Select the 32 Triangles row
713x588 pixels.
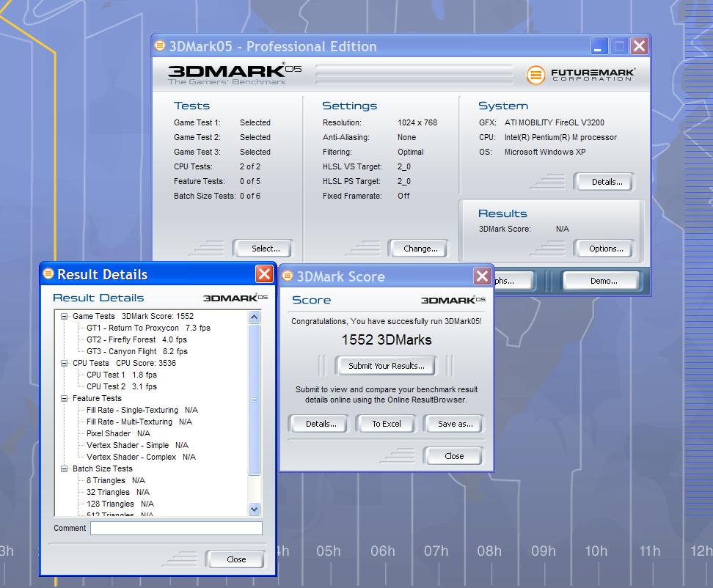(x=118, y=493)
